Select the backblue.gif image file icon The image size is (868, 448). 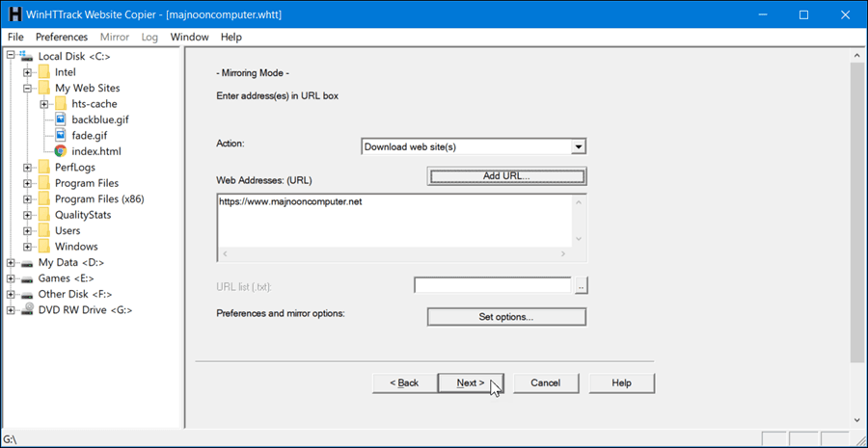coord(61,119)
